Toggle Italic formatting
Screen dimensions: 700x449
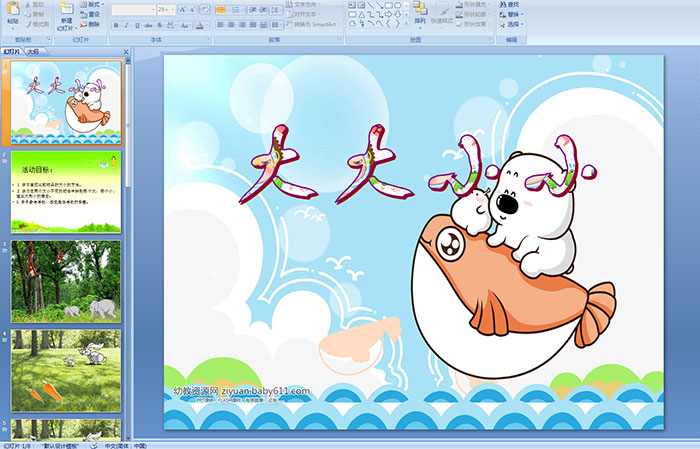126,25
